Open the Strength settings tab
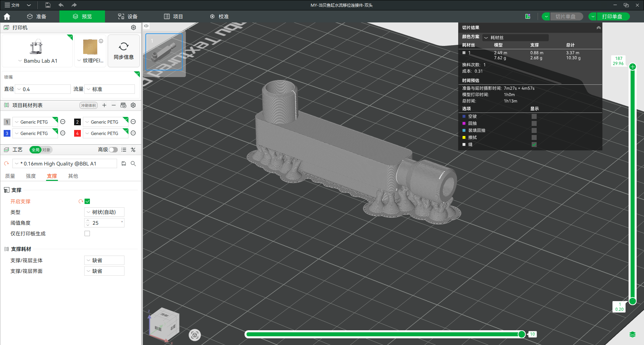This screenshot has width=644, height=345. pos(31,176)
